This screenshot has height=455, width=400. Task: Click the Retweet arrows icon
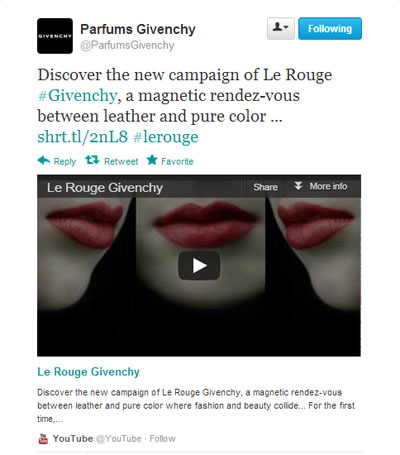(92, 160)
